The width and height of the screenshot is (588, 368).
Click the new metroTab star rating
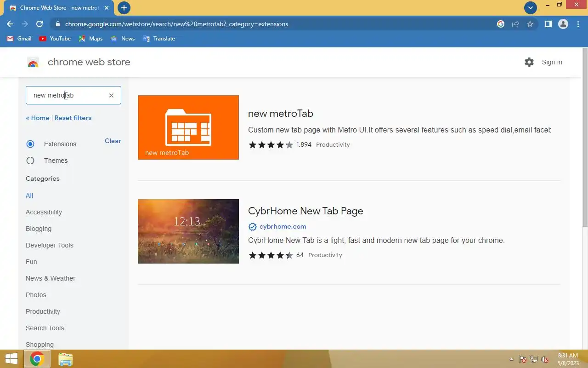(271, 144)
